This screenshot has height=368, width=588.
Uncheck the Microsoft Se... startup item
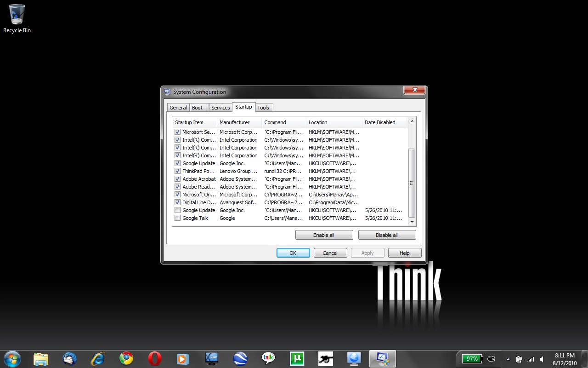click(x=178, y=132)
